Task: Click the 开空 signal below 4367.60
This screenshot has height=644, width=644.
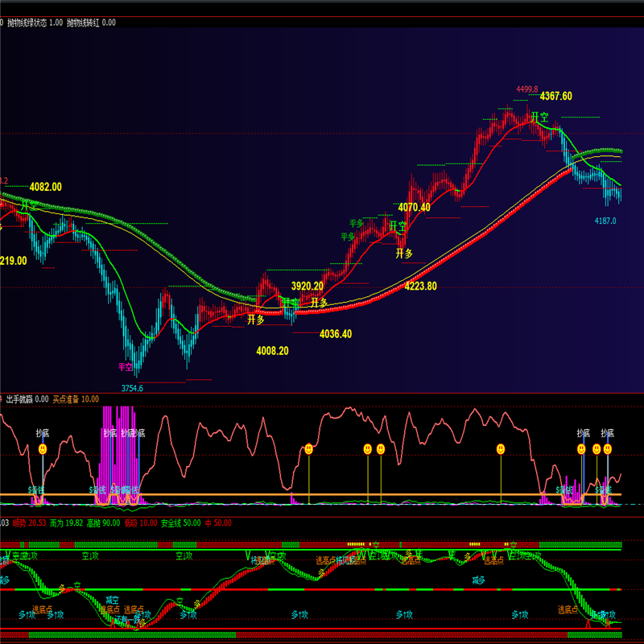Action: click(x=539, y=117)
